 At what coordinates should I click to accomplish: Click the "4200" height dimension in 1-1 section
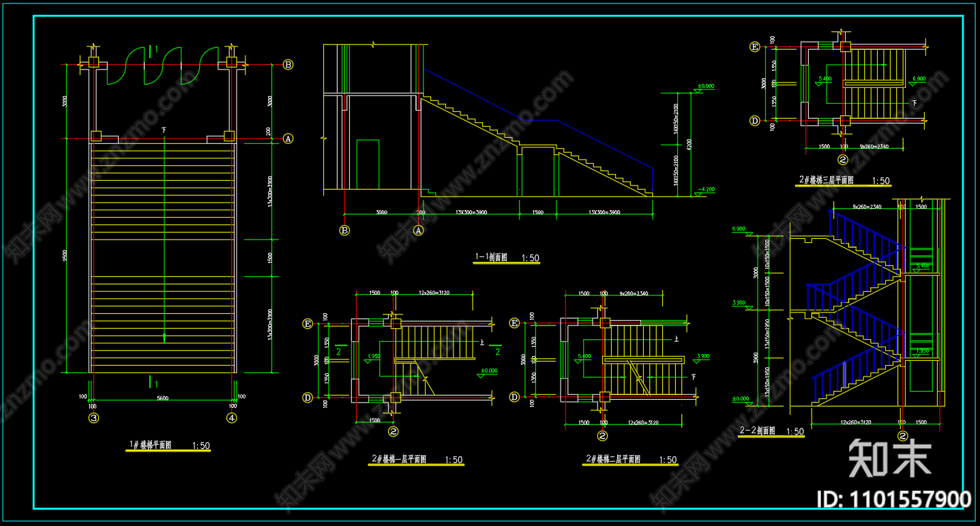click(x=689, y=144)
